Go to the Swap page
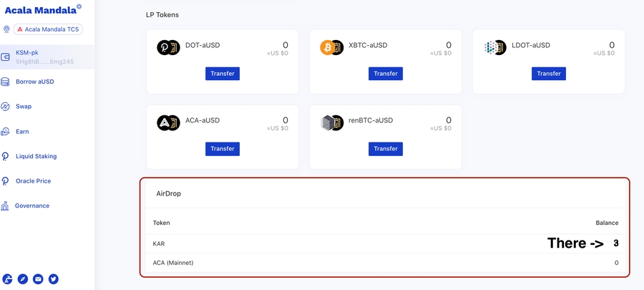Viewport: 644px width, 290px height. (x=24, y=106)
